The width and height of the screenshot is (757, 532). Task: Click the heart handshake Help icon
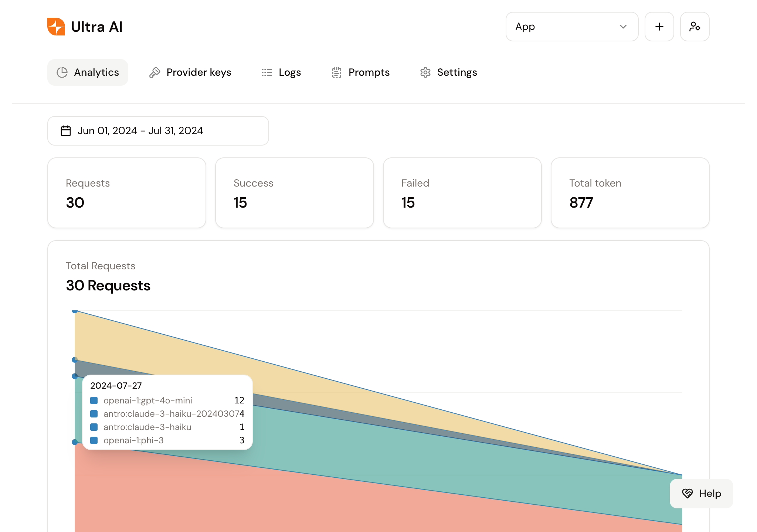coord(688,494)
